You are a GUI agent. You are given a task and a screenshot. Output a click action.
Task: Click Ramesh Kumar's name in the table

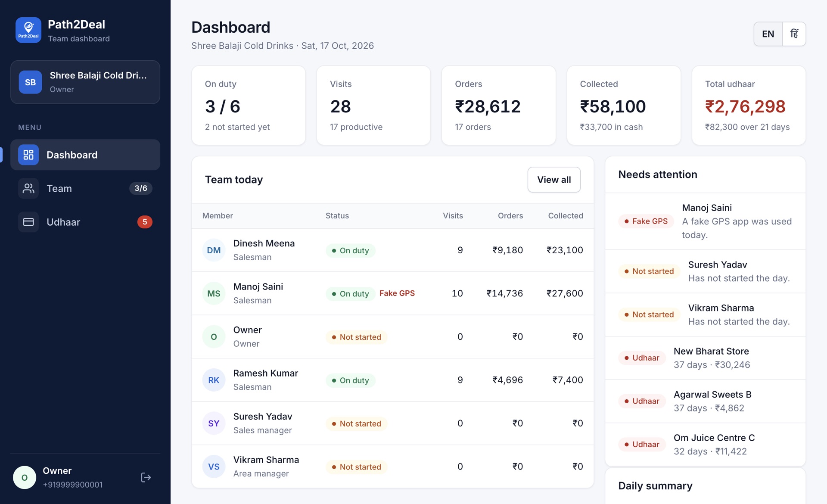point(265,373)
